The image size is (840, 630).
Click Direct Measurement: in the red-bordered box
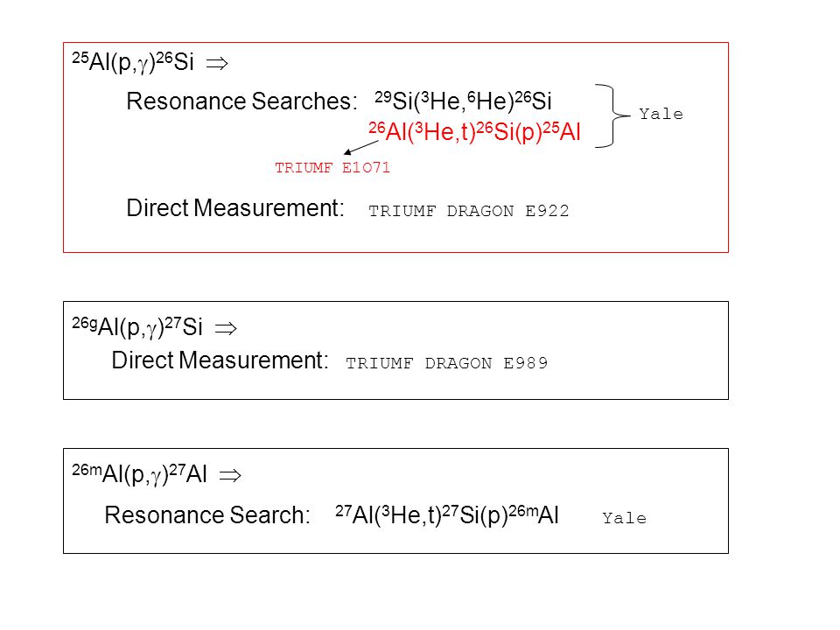coord(235,208)
